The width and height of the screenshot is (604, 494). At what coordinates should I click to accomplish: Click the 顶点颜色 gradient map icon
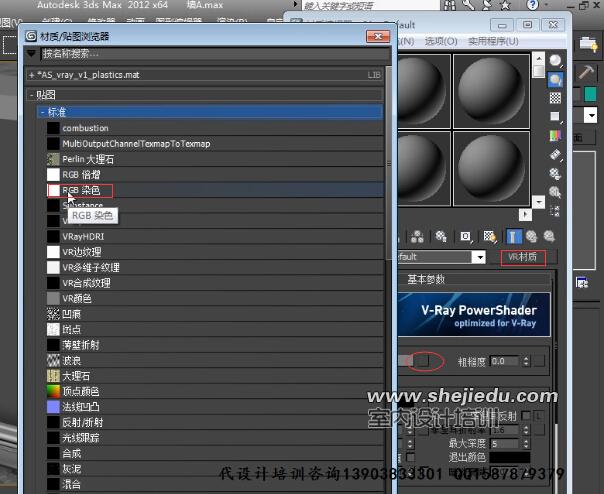tap(53, 392)
